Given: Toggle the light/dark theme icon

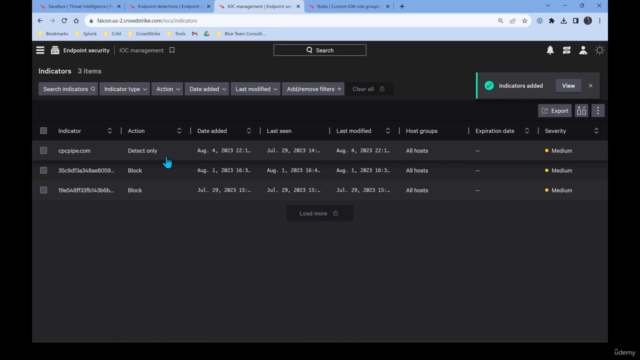Looking at the screenshot, I should coord(599,50).
